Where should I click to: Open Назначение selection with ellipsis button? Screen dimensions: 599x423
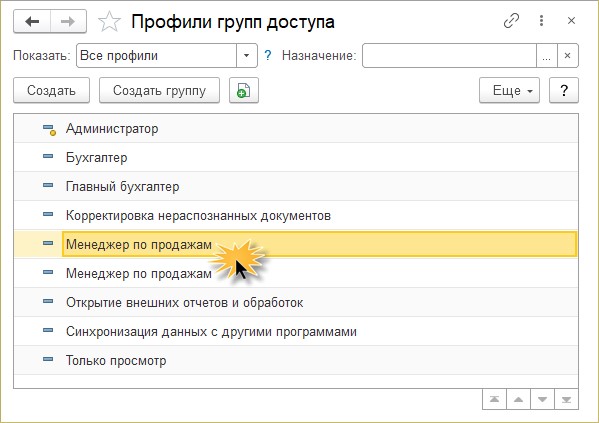coord(547,56)
